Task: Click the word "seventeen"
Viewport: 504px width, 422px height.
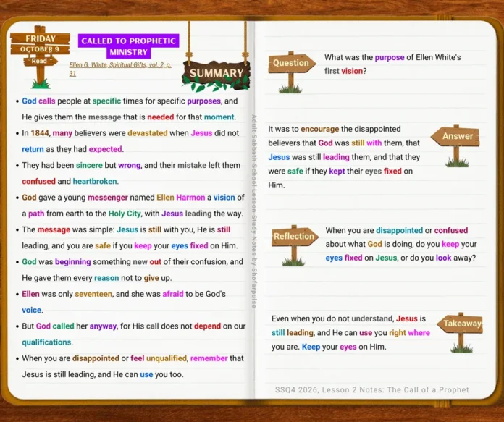Action: pyautogui.click(x=93, y=294)
